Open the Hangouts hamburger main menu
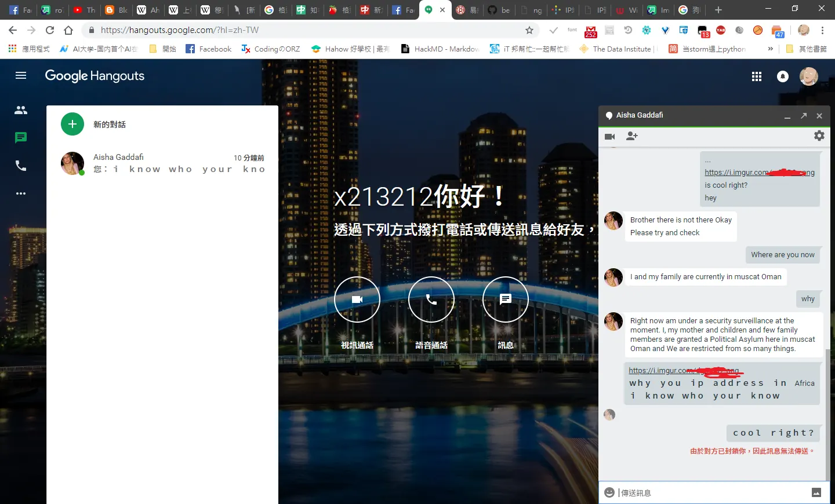Screen dimensions: 835x504 pyautogui.click(x=21, y=75)
